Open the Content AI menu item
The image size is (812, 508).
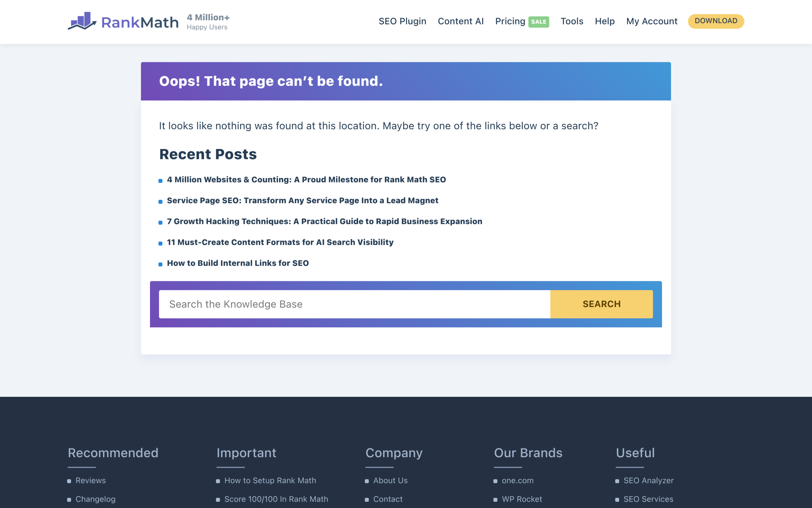click(461, 21)
